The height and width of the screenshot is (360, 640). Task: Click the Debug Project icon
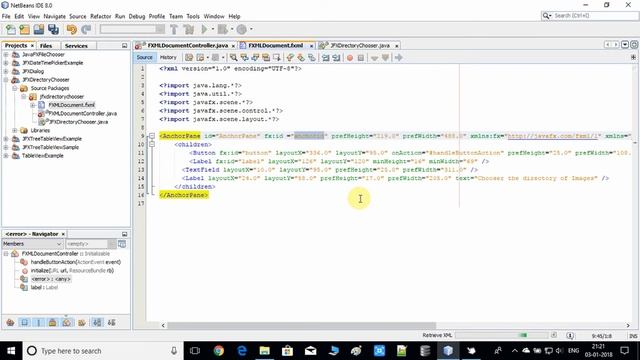[x=223, y=29]
